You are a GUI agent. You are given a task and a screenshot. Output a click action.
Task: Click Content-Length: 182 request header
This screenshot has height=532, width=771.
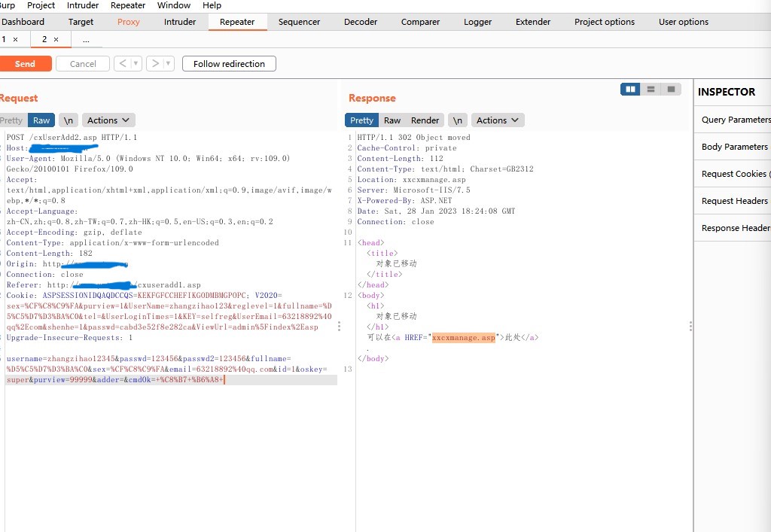[49, 253]
